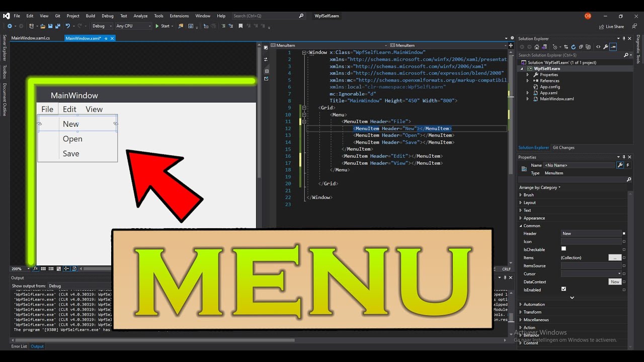Switch to Git Changes tab

[563, 147]
